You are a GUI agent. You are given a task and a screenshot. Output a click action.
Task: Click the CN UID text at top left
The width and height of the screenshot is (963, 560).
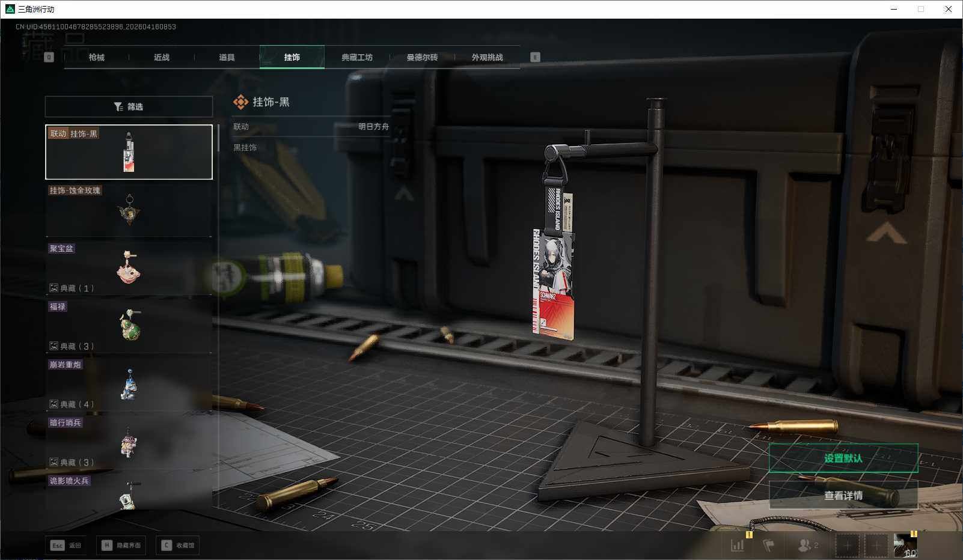click(x=96, y=27)
